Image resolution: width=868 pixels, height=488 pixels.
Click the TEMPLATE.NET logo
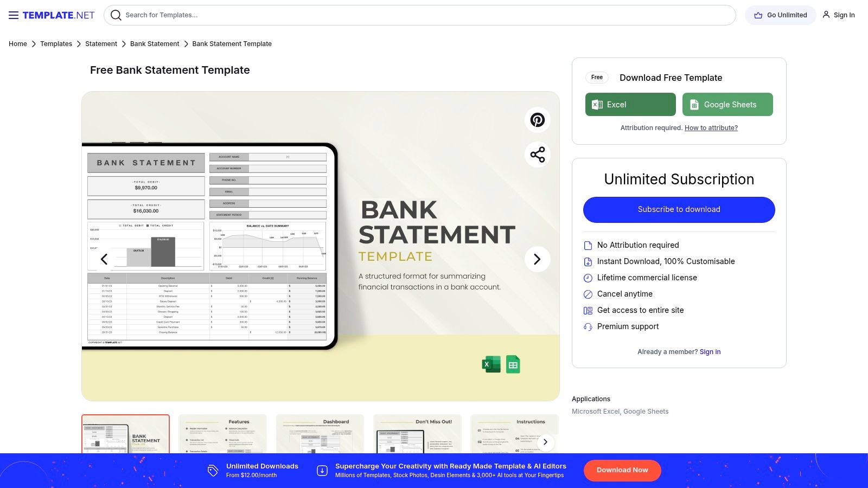(x=59, y=15)
